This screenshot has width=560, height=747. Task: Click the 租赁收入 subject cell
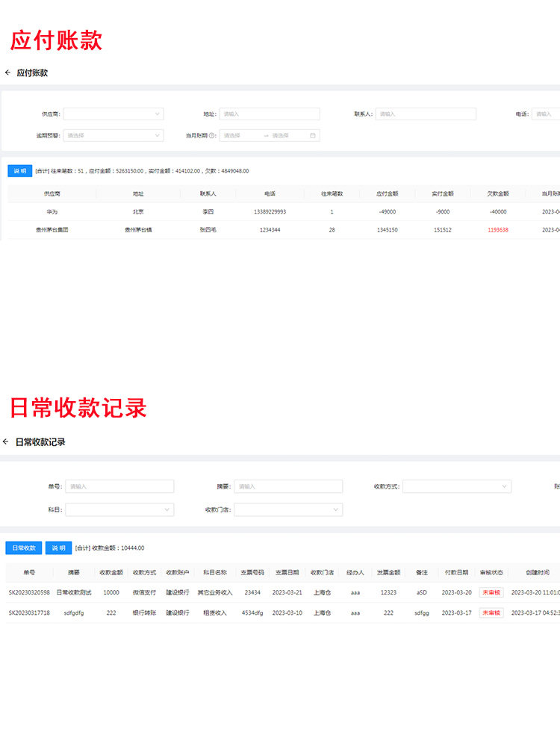(x=215, y=613)
